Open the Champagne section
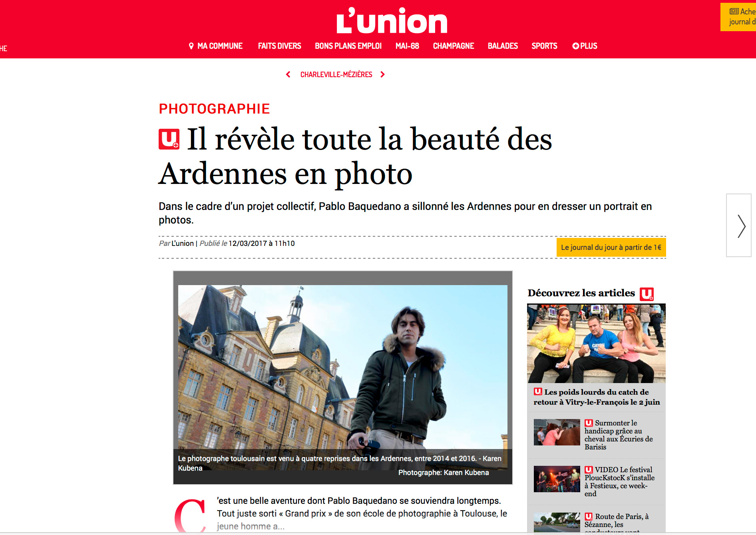This screenshot has width=756, height=535. [454, 46]
